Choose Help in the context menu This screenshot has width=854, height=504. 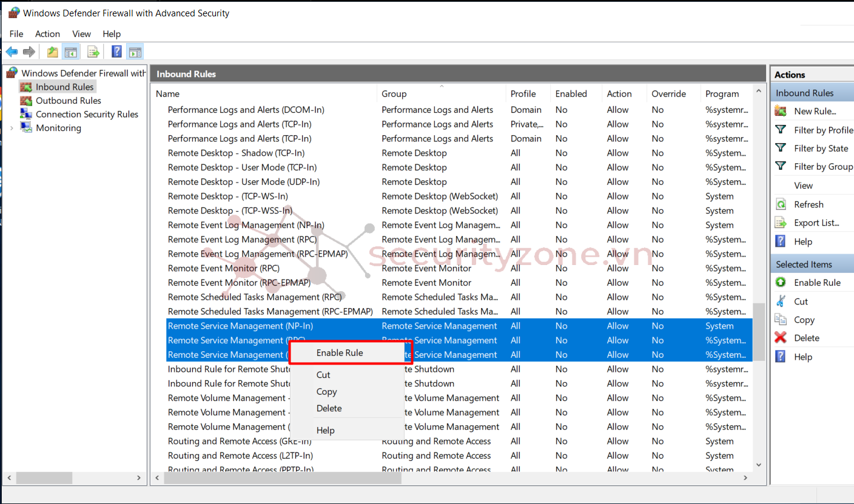click(x=347, y=430)
